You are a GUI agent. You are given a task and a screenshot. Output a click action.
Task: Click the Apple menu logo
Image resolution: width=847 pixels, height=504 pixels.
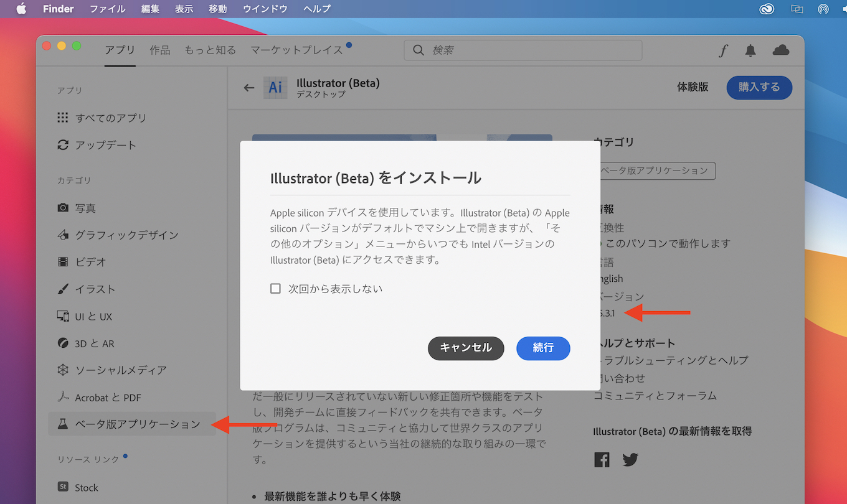click(x=21, y=9)
